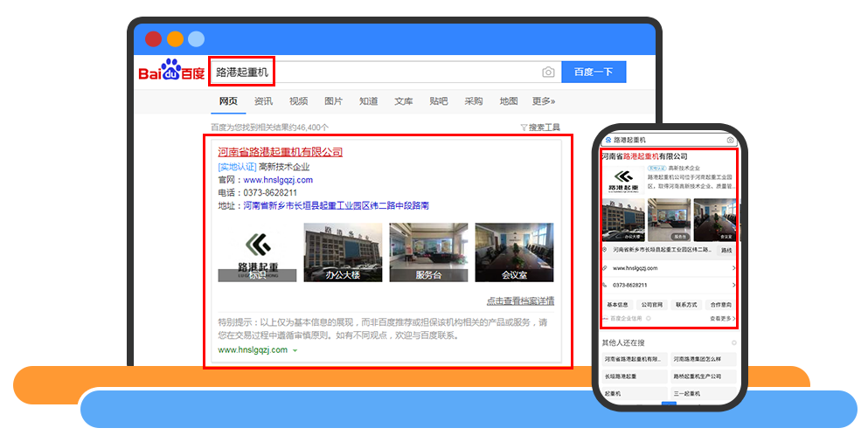
Task: Click the light blue window dot in mockup
Action: pyautogui.click(x=196, y=39)
